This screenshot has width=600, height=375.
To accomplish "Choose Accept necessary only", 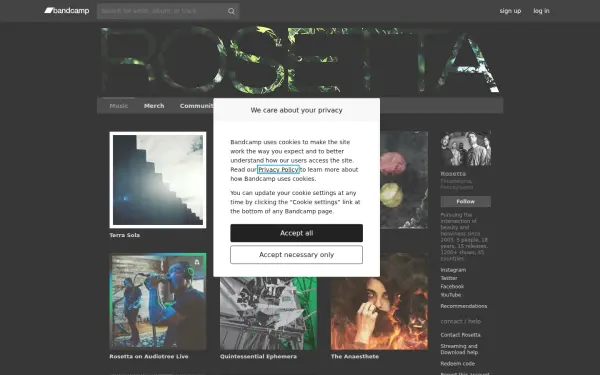I will (x=297, y=254).
